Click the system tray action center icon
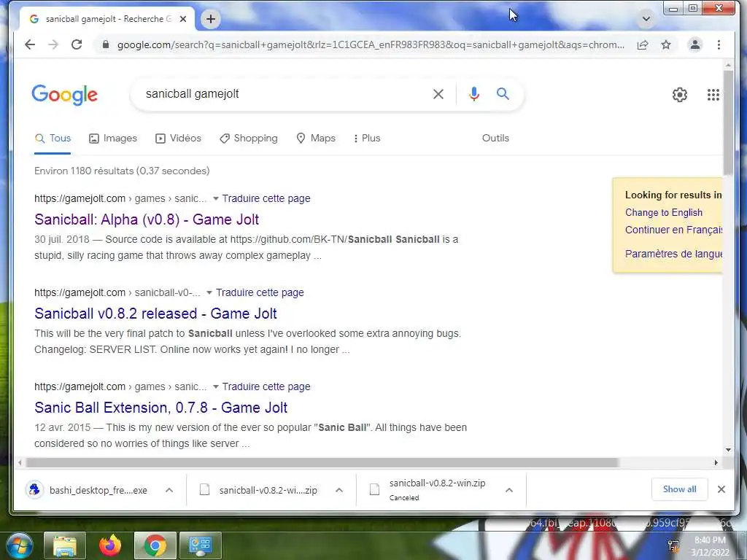 [x=673, y=545]
